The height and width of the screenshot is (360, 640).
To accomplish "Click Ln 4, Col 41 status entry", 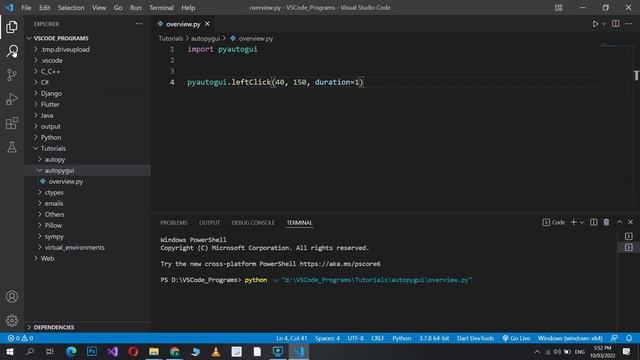I will tap(291, 338).
